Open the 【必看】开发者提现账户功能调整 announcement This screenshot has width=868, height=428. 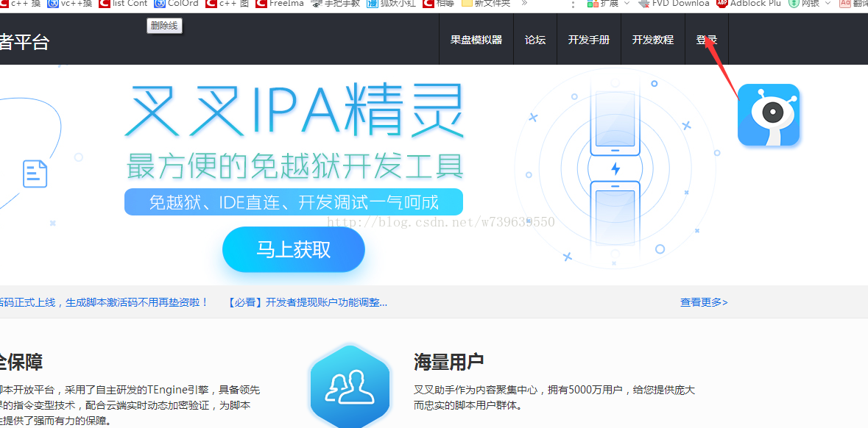(x=307, y=302)
